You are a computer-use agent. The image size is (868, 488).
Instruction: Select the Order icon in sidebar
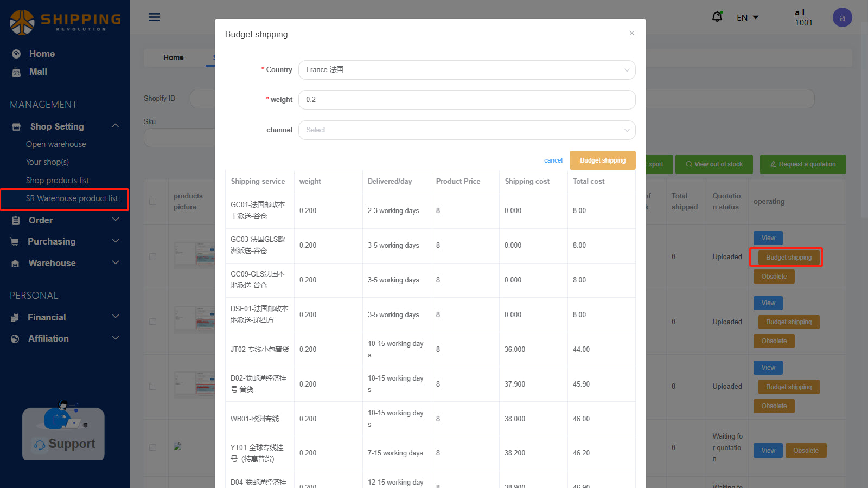[x=16, y=220]
